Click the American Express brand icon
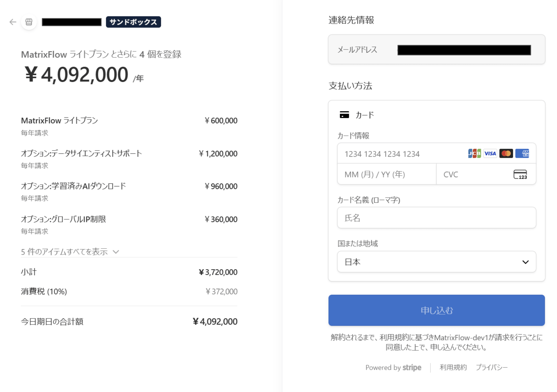Image resolution: width=557 pixels, height=392 pixels. click(x=522, y=153)
